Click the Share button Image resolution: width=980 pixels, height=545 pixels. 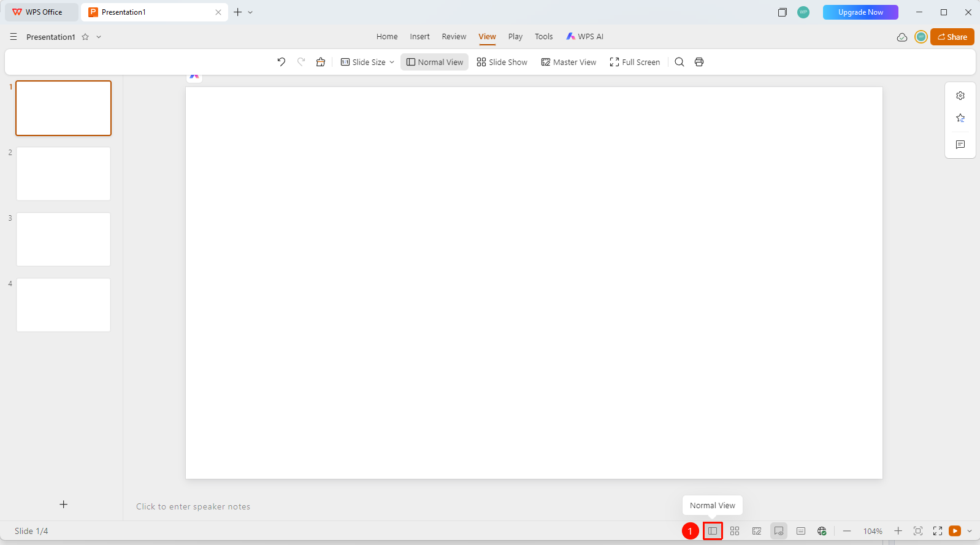point(952,37)
